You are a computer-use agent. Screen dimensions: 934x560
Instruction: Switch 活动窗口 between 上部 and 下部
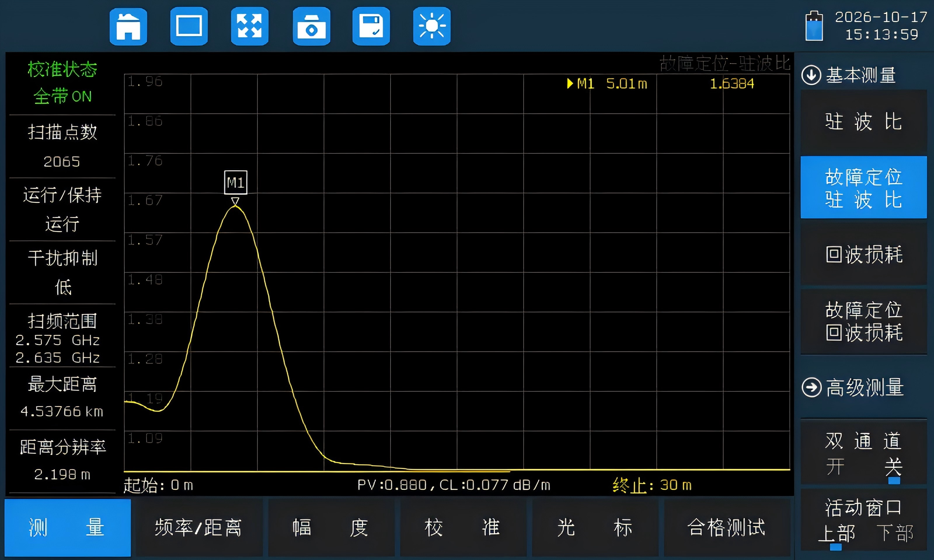pyautogui.click(x=864, y=520)
